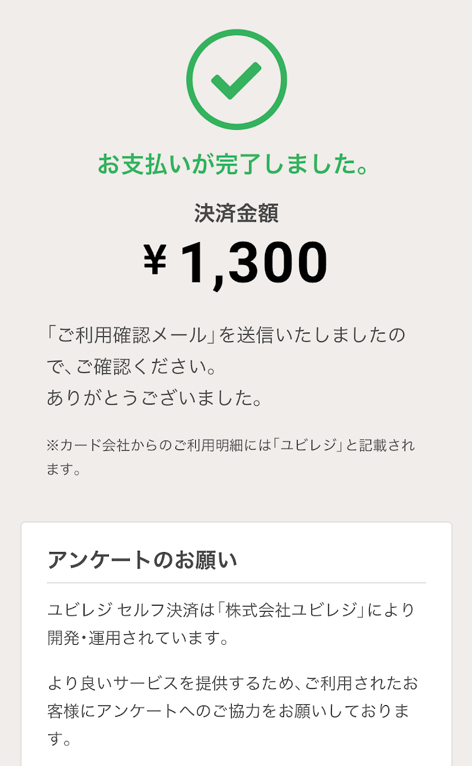Click the green checkmark success icon
The width and height of the screenshot is (472, 766).
236,80
